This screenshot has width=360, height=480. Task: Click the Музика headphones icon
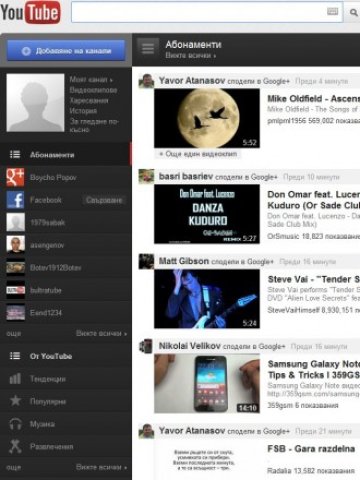tap(15, 424)
